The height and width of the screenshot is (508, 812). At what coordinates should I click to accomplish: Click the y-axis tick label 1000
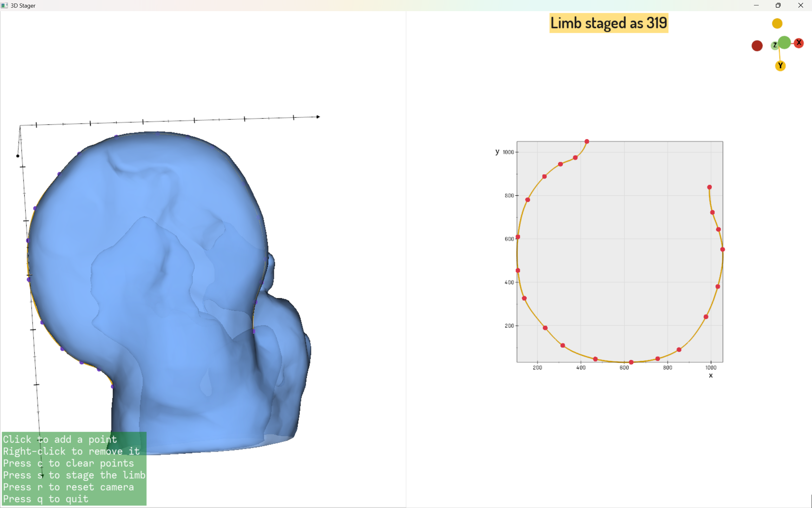pyautogui.click(x=508, y=152)
